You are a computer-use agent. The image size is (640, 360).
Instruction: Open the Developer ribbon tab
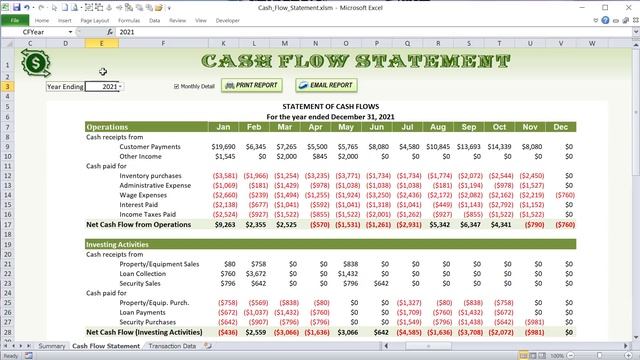coord(227,20)
